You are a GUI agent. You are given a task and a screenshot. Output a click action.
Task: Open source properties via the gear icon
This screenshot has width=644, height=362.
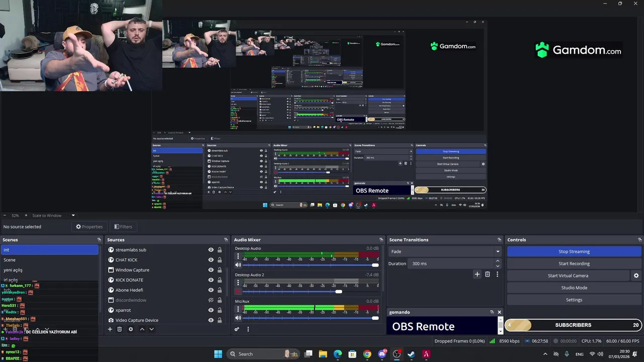[131, 329]
